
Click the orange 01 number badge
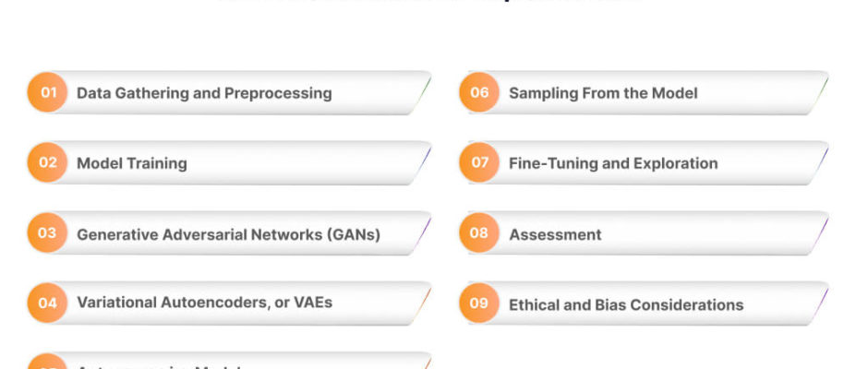click(48, 92)
